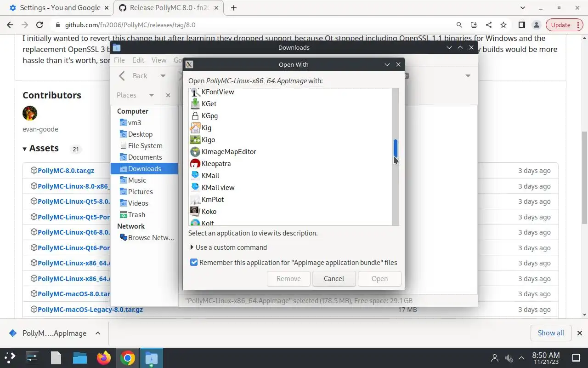This screenshot has width=588, height=368.
Task: Click the evan-goode contributor avatar
Action: (x=30, y=113)
